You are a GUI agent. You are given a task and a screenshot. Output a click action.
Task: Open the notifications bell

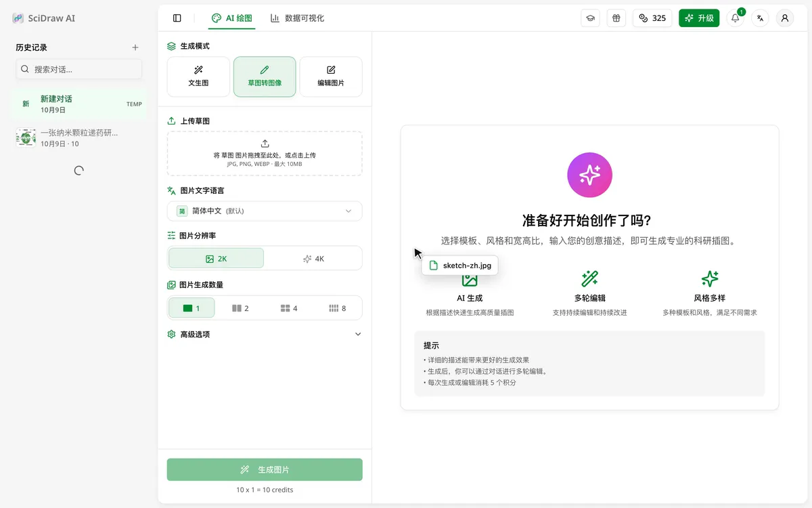tap(736, 18)
